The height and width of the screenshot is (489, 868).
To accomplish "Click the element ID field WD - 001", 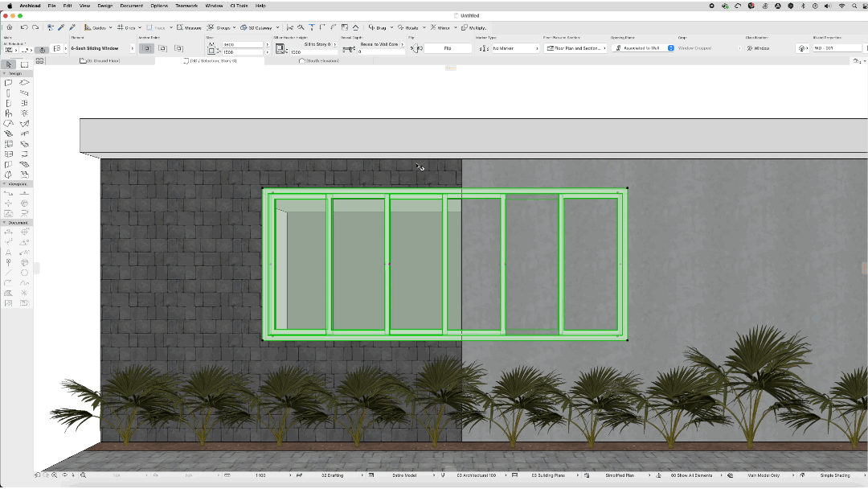I will pyautogui.click(x=837, y=48).
